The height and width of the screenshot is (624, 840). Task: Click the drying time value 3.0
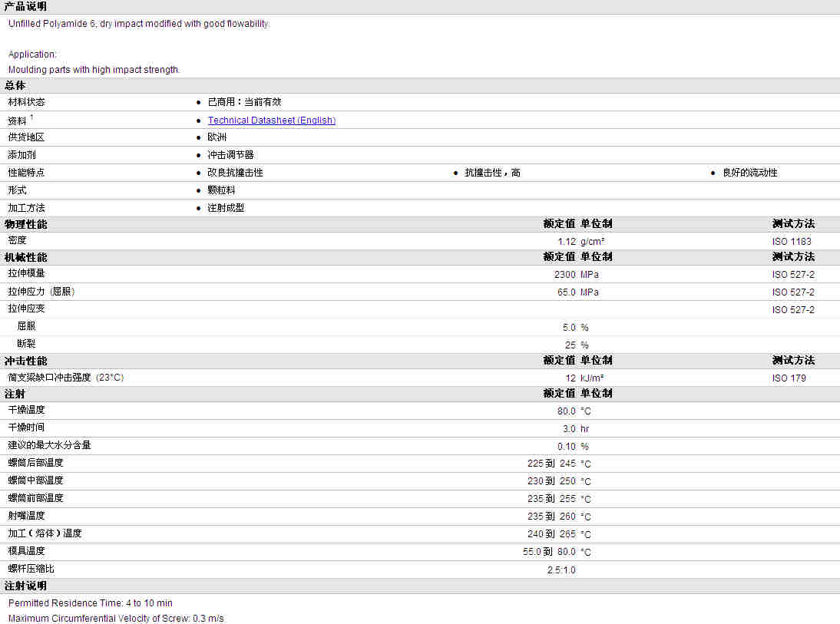570,428
